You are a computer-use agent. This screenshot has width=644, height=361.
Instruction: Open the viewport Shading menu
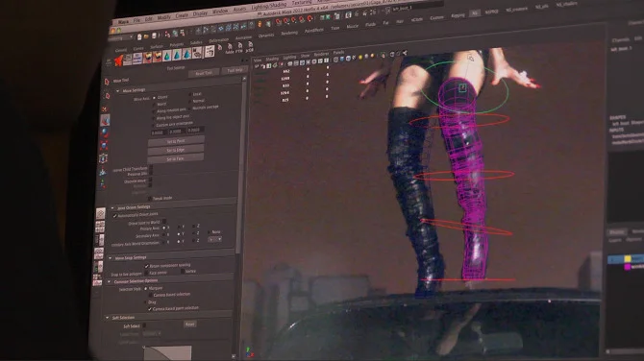click(272, 60)
